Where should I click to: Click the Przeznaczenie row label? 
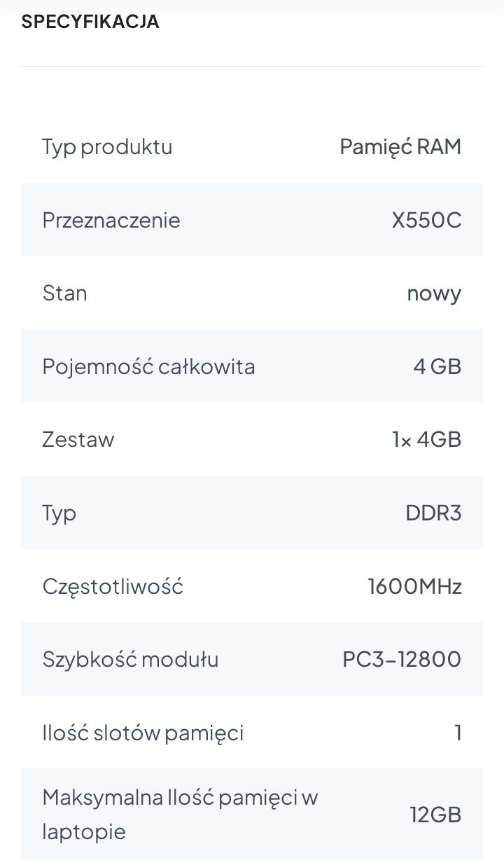pyautogui.click(x=111, y=220)
